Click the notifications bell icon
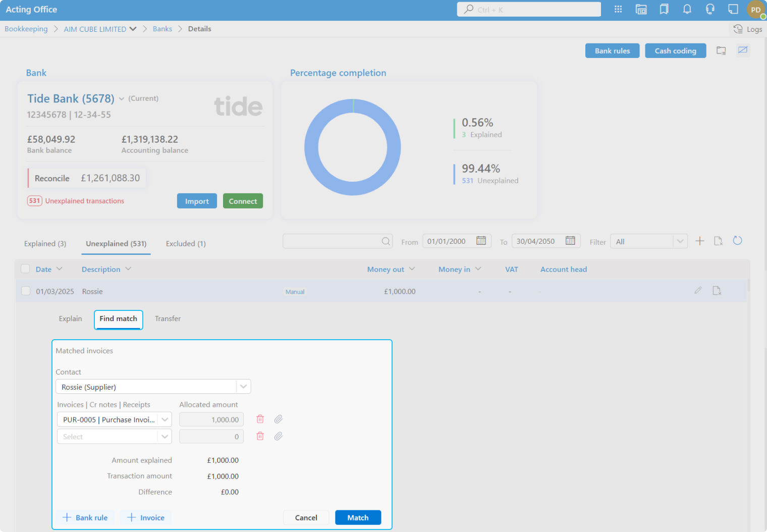 (x=687, y=9)
